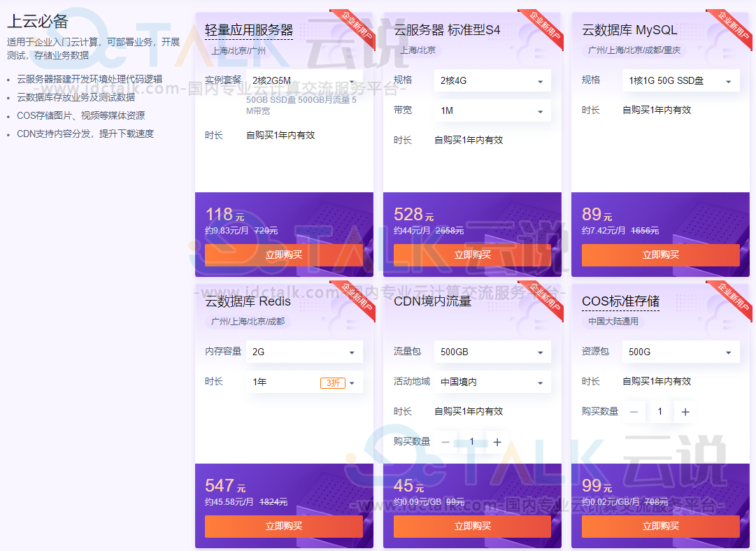Click 广州/上海/北京/成都/重庆 region tag
Image resolution: width=756 pixels, height=551 pixels.
(x=634, y=50)
